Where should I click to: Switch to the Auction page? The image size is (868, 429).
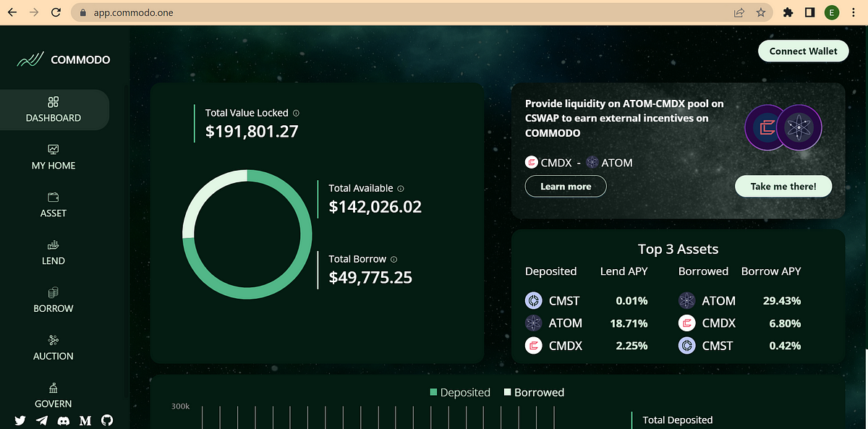pos(54,349)
